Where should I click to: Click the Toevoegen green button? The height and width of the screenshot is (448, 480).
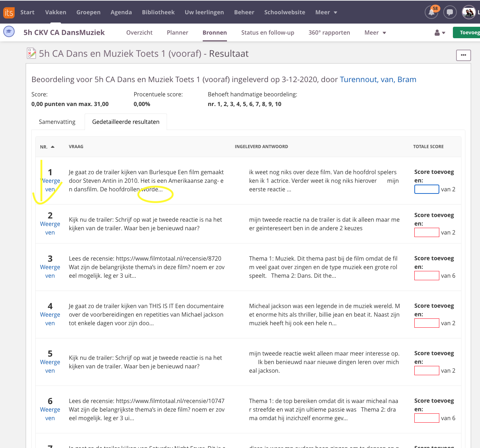pos(468,32)
